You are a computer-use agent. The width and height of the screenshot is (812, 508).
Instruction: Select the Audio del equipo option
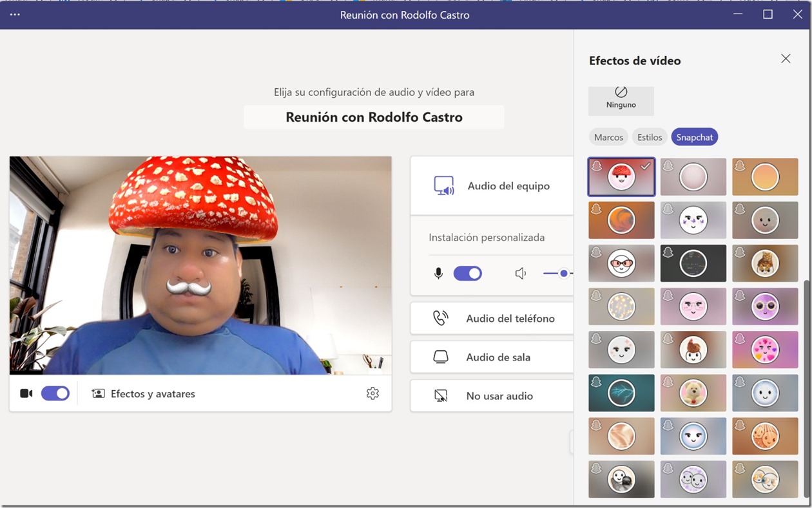tap(508, 186)
